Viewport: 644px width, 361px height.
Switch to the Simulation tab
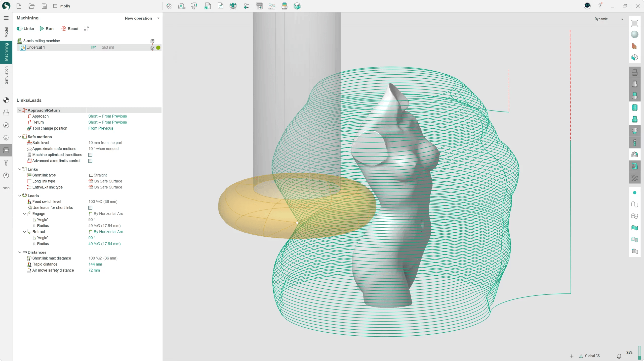(6, 75)
